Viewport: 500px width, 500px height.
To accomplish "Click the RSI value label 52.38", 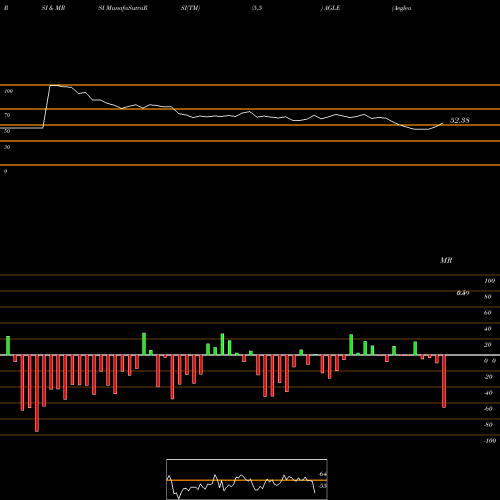I will pos(460,120).
